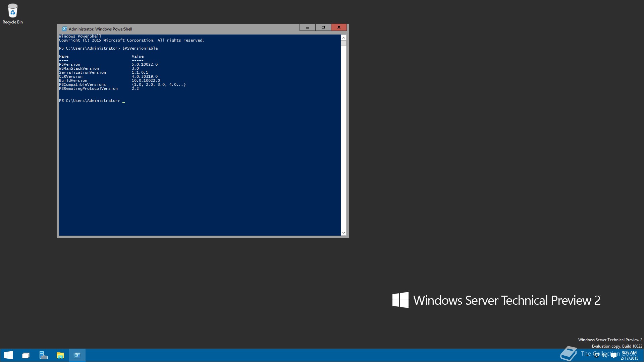Click the PowerShell window title icon
Screen dimensions: 644x362
[64, 29]
